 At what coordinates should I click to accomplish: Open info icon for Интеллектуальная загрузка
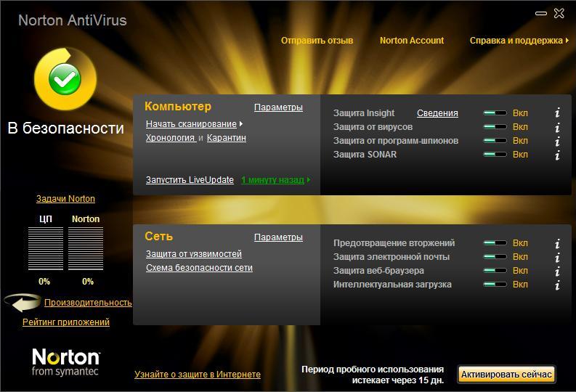click(x=557, y=285)
